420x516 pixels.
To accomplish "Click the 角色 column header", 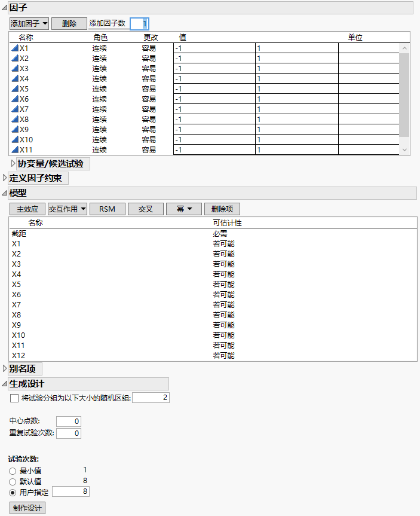I will click(x=100, y=38).
